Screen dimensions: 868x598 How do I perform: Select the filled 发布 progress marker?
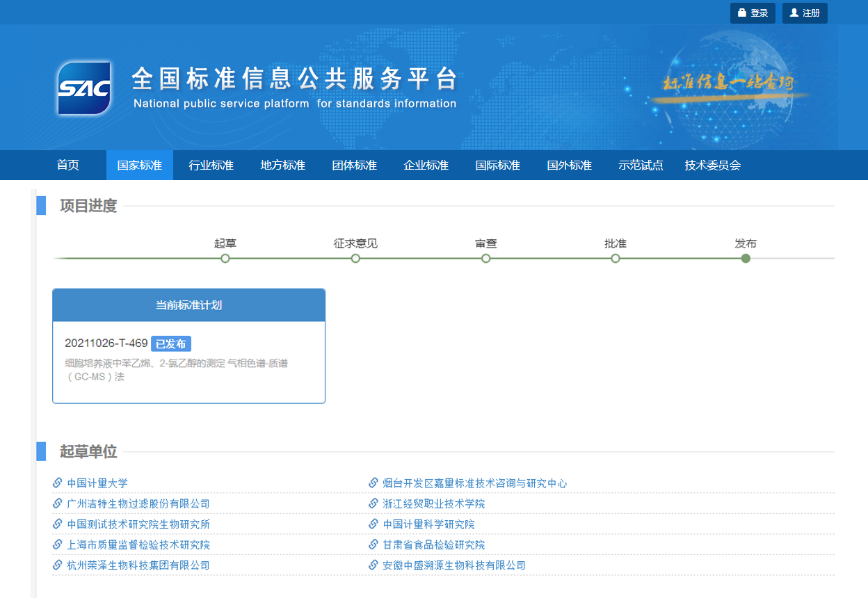click(x=746, y=259)
